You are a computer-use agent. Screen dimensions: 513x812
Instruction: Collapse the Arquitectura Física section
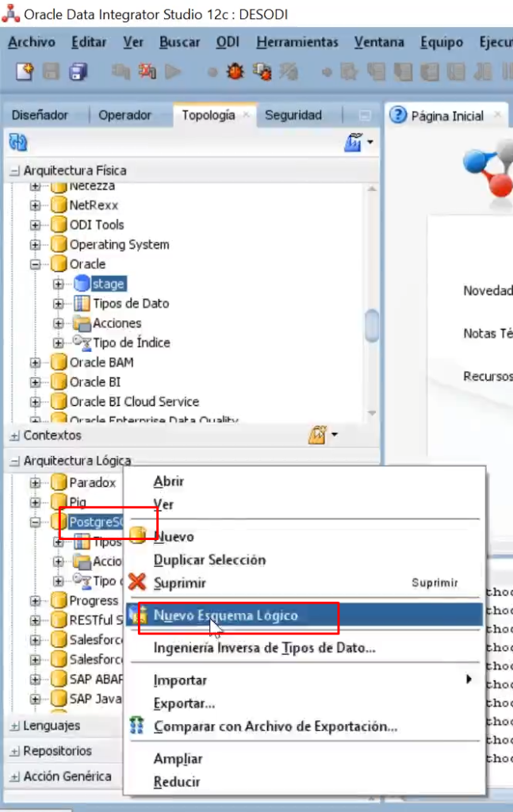pyautogui.click(x=14, y=170)
